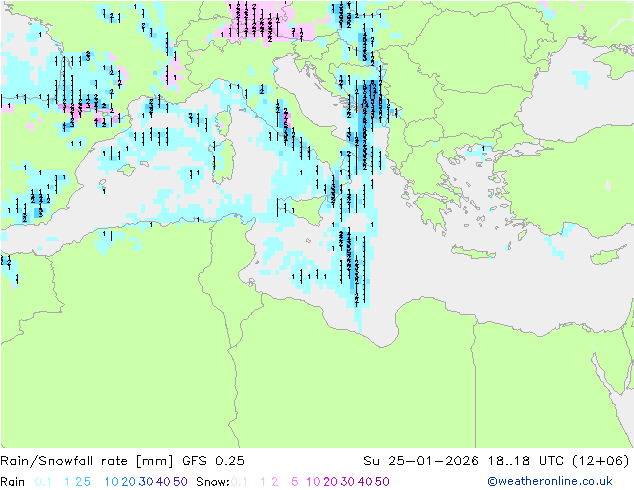634x490 pixels.
Task: Select the Rain legend value 30
Action: [146, 482]
